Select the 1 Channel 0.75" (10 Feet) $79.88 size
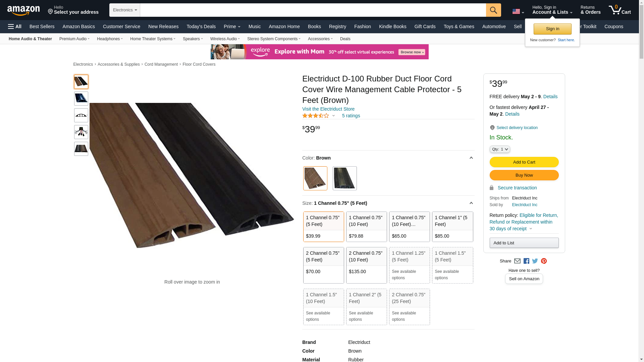Viewport: 644px width, 362px height. tap(366, 227)
